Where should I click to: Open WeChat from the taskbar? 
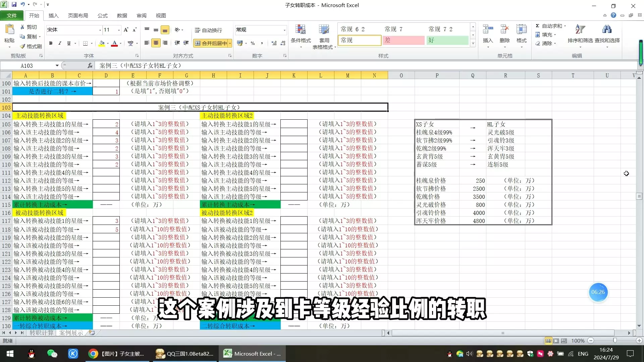(x=52, y=354)
